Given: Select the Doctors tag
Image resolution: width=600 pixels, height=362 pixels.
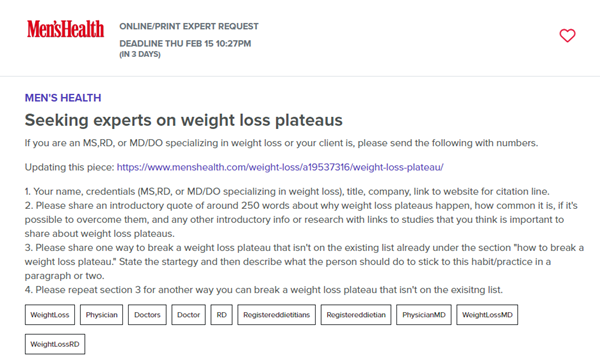Looking at the screenshot, I should coord(147,315).
